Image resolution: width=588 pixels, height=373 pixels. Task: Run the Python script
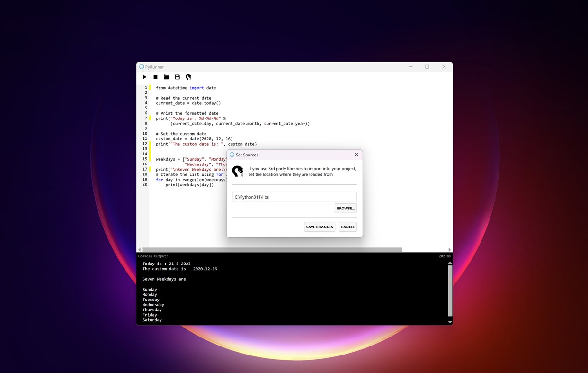tap(144, 77)
